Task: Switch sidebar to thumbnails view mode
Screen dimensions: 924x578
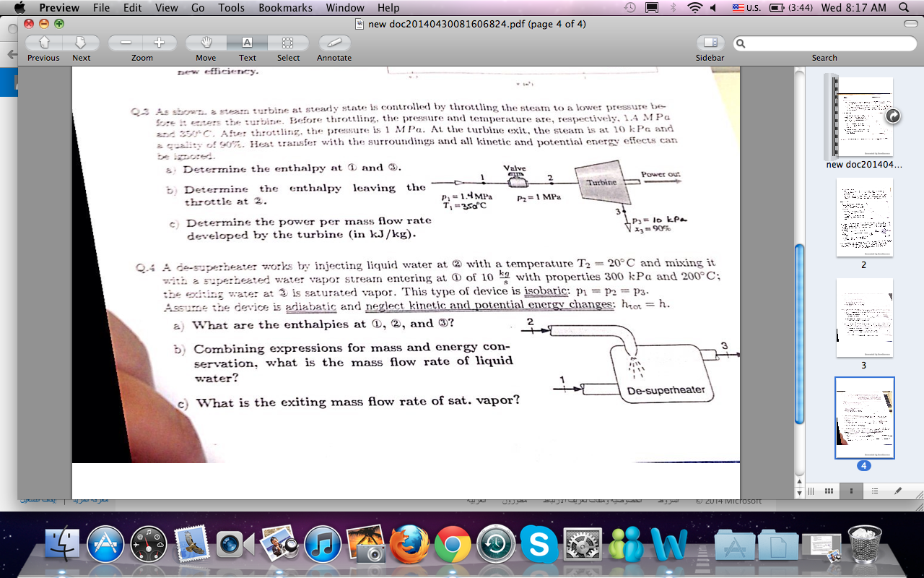Action: 852,491
